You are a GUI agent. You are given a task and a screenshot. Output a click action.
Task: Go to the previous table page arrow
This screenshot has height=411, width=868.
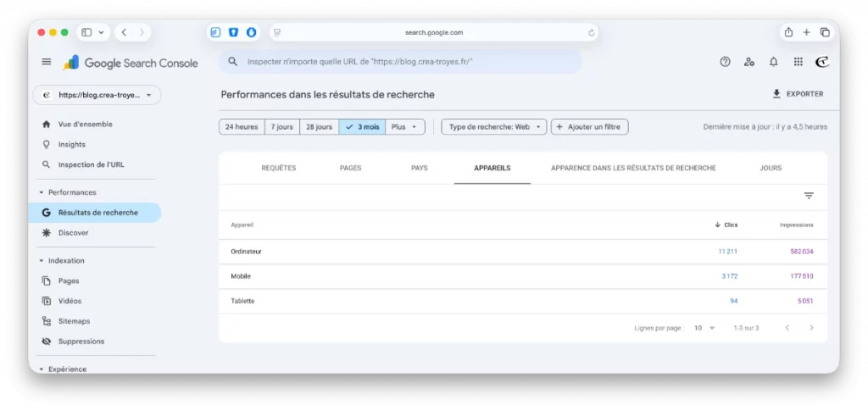pyautogui.click(x=787, y=328)
